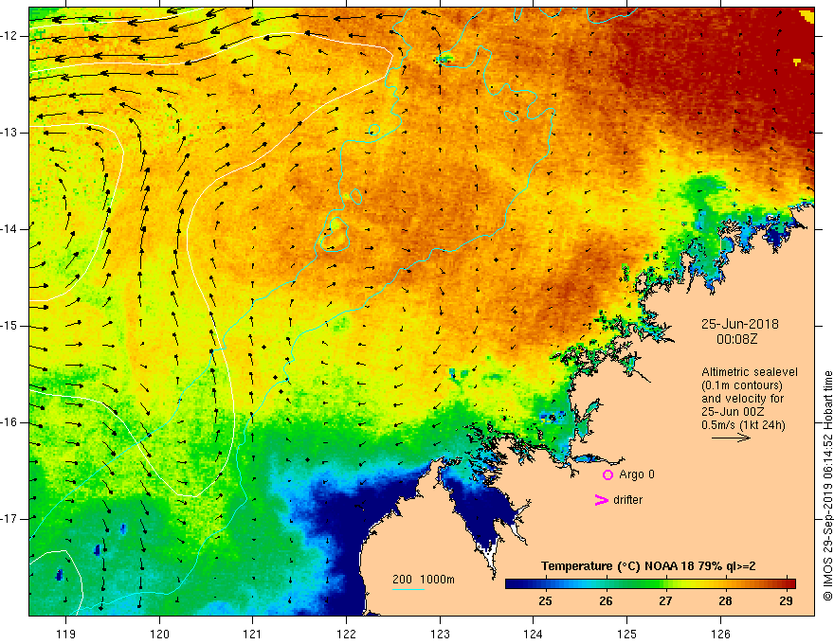Click the temperature color bar
834x644 pixels.
[650, 584]
